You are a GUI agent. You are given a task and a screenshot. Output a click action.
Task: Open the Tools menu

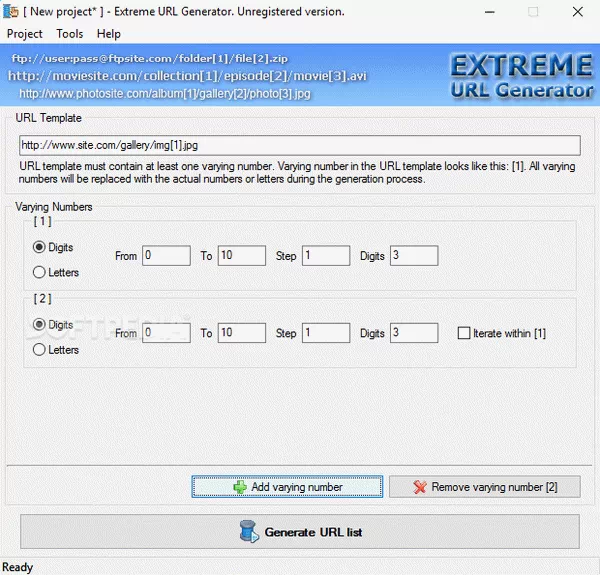pyautogui.click(x=70, y=34)
